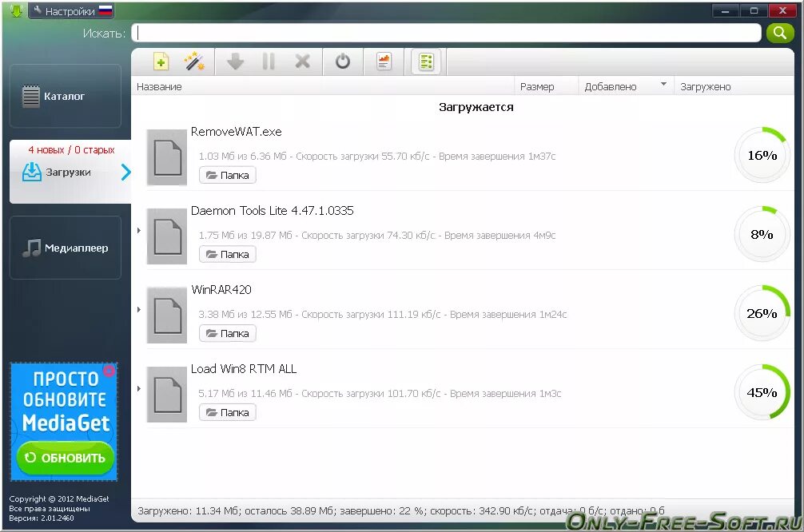Select the Load Win8 RTM ALL title

(x=244, y=368)
